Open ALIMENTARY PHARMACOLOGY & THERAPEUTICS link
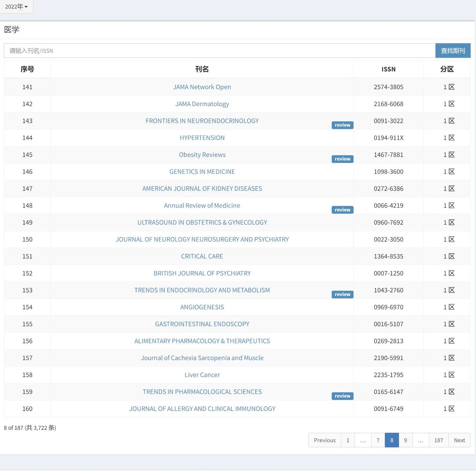The width and height of the screenshot is (476, 475). point(202,341)
